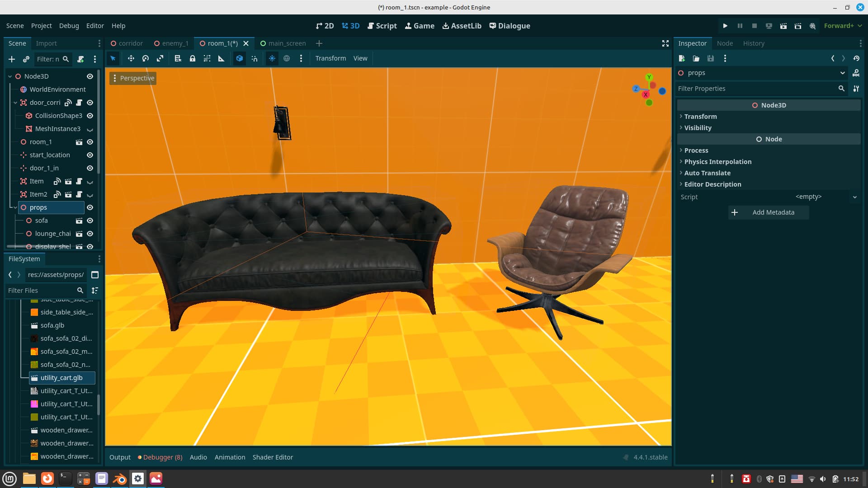Open the Project menu
The height and width of the screenshot is (488, 868).
click(41, 26)
